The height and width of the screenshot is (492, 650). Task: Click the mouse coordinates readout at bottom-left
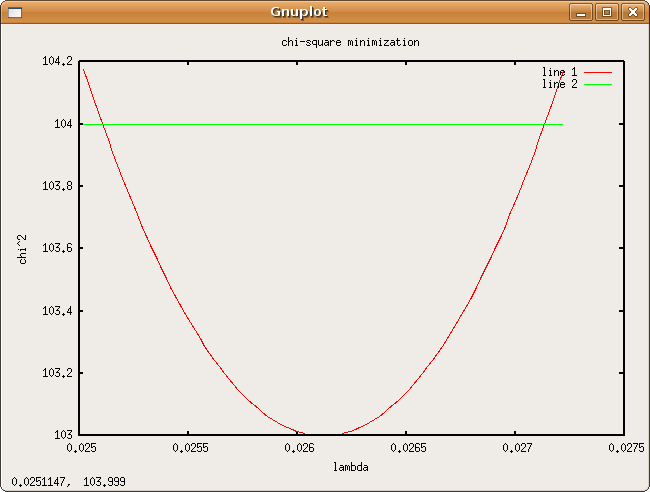(x=68, y=482)
